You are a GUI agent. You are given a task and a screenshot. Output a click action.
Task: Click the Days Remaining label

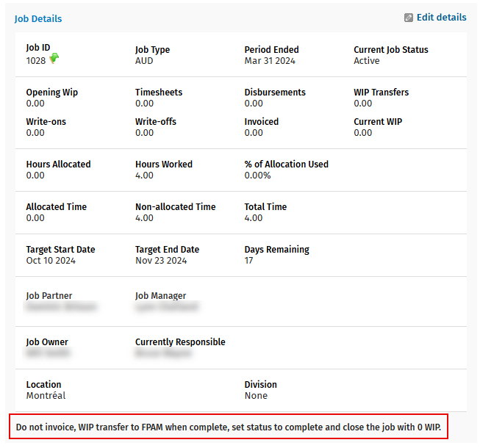pyautogui.click(x=276, y=250)
